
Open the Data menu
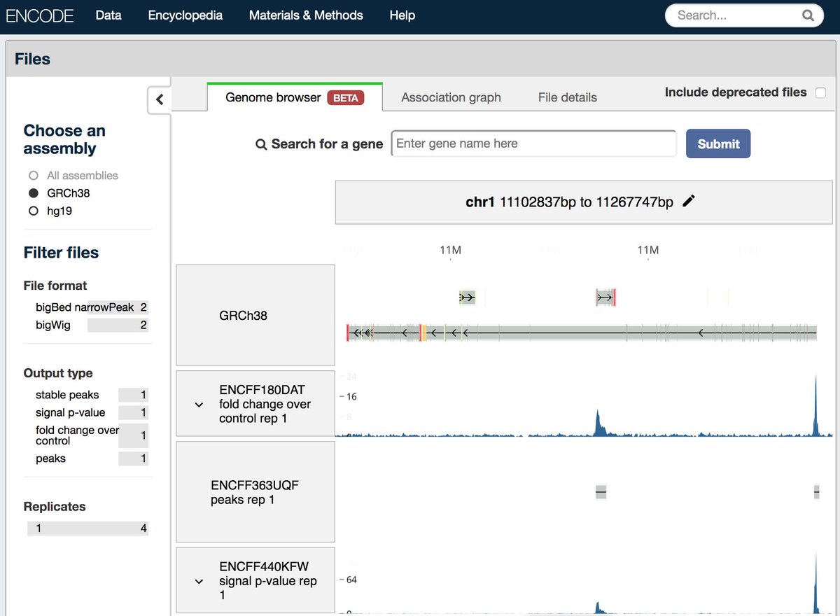click(108, 15)
